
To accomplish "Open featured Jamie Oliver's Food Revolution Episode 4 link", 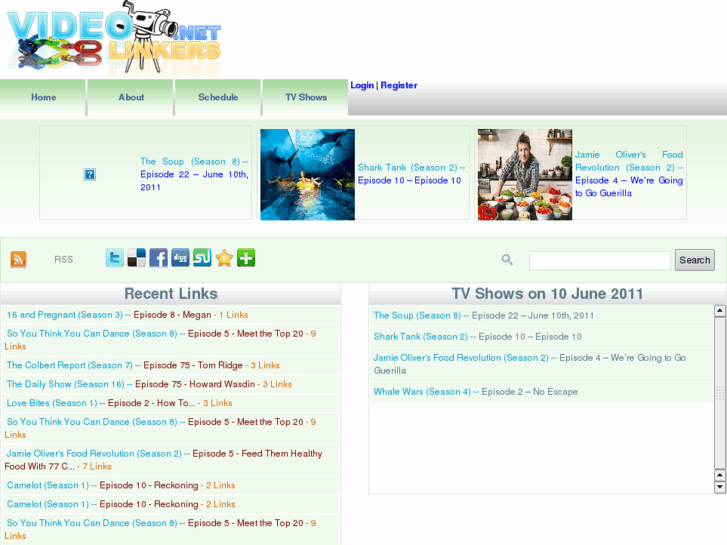I will click(629, 174).
